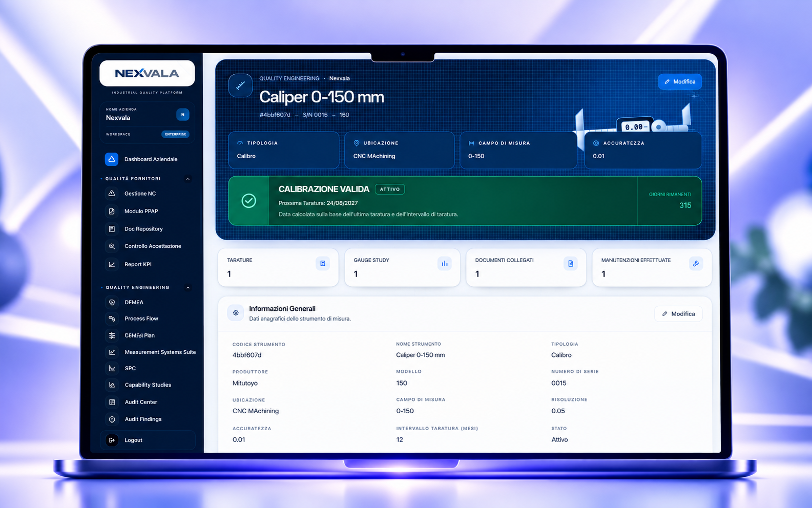Screen dimensions: 812x508
Task: Click the caliper icon beside the instrument title
Action: pyautogui.click(x=240, y=86)
